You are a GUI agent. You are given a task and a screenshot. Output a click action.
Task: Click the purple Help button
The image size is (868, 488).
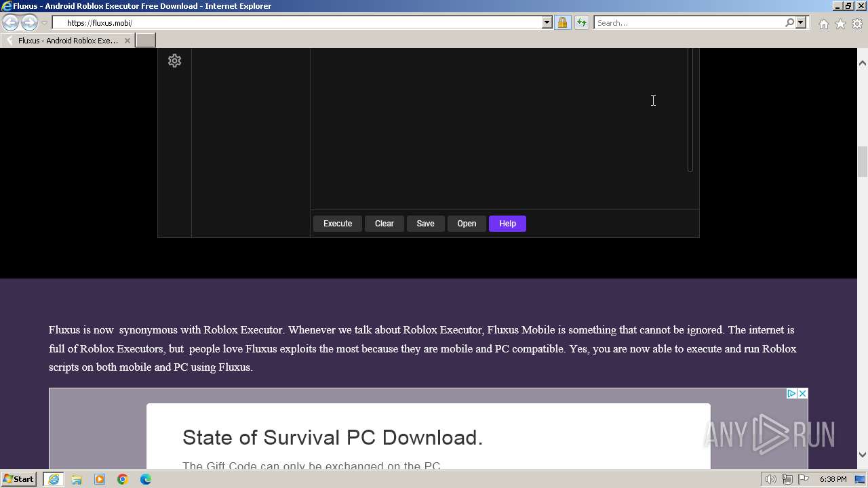507,224
